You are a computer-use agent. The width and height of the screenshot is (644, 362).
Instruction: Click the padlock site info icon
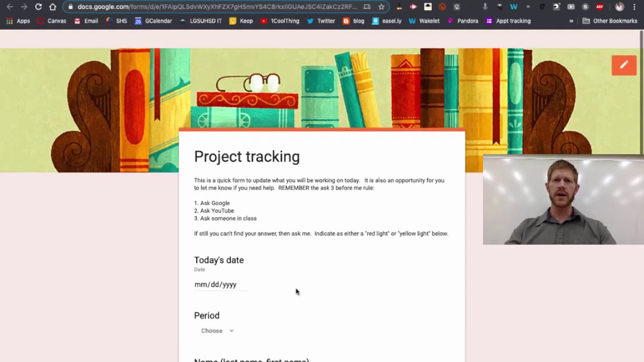[x=70, y=7]
